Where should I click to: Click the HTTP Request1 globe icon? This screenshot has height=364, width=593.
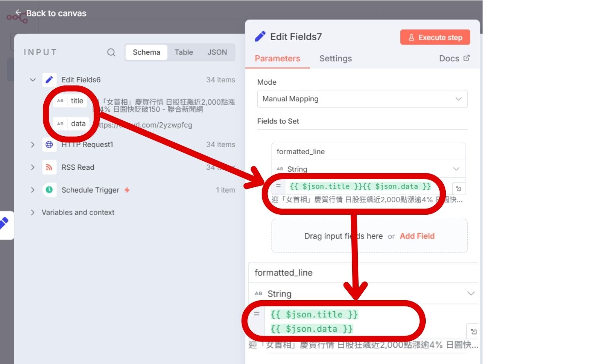49,144
